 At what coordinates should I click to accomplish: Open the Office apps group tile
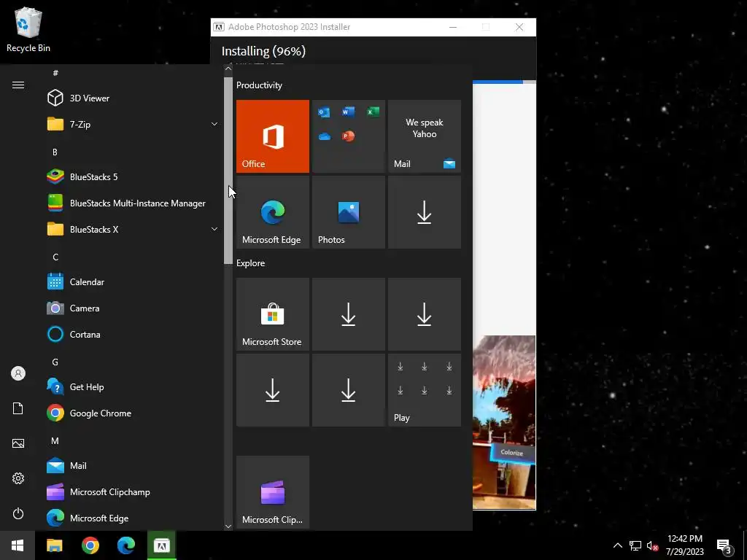(348, 136)
